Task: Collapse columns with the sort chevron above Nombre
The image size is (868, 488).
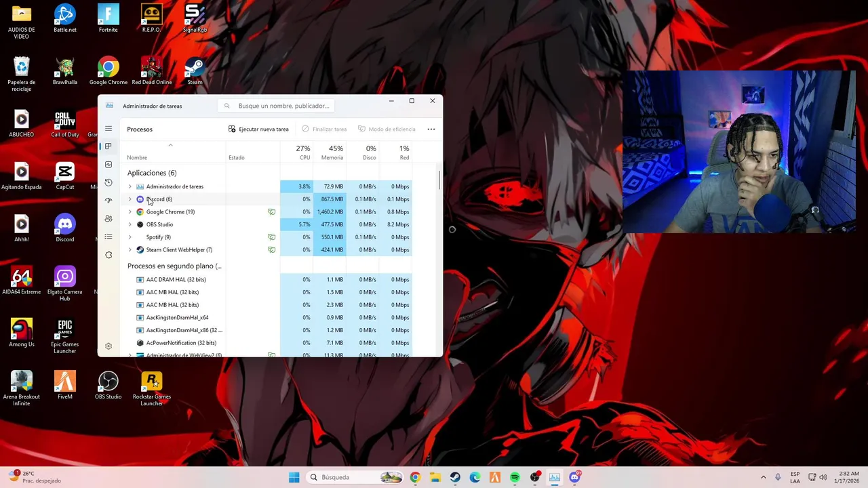Action: coord(170,145)
